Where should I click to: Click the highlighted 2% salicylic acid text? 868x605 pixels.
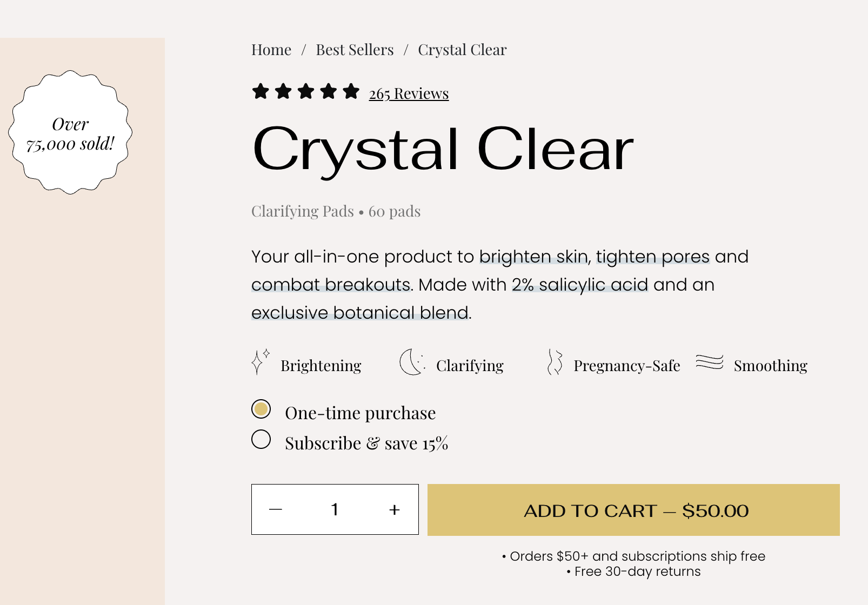pos(580,285)
